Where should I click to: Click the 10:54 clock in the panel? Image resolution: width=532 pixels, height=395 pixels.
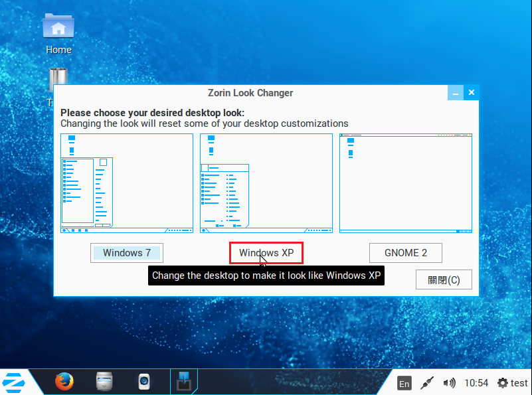(x=476, y=383)
